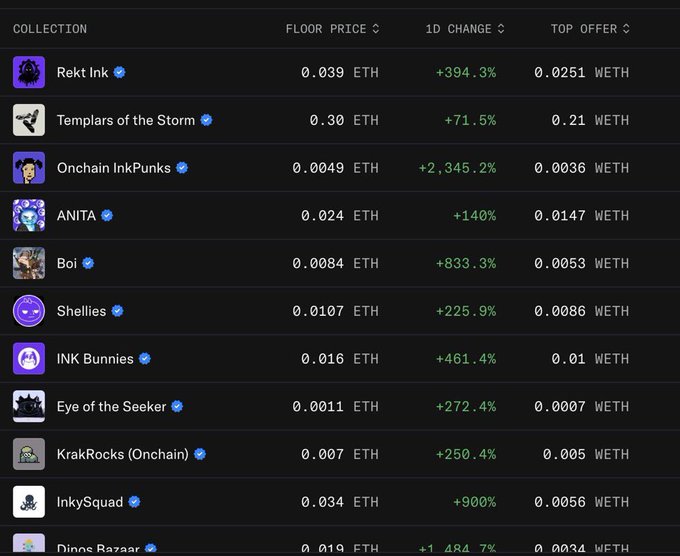Open the ANITA collection name
Image resolution: width=680 pixels, height=556 pixels.
tap(76, 215)
